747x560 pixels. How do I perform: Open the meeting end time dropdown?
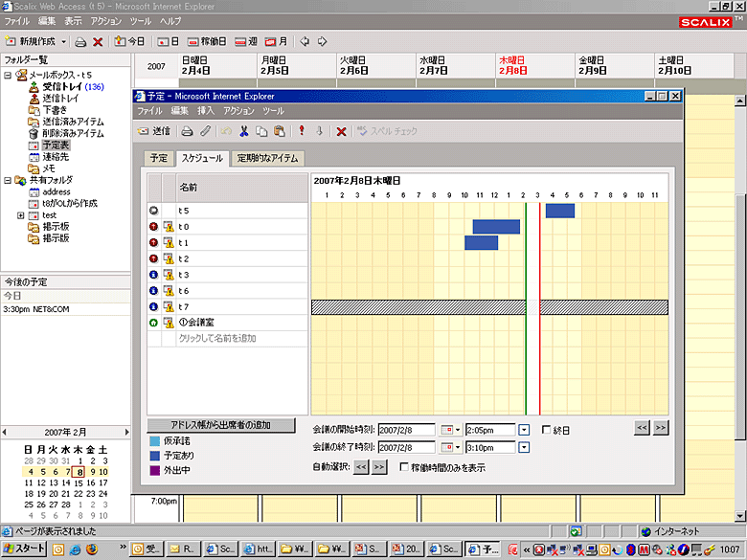tap(524, 448)
